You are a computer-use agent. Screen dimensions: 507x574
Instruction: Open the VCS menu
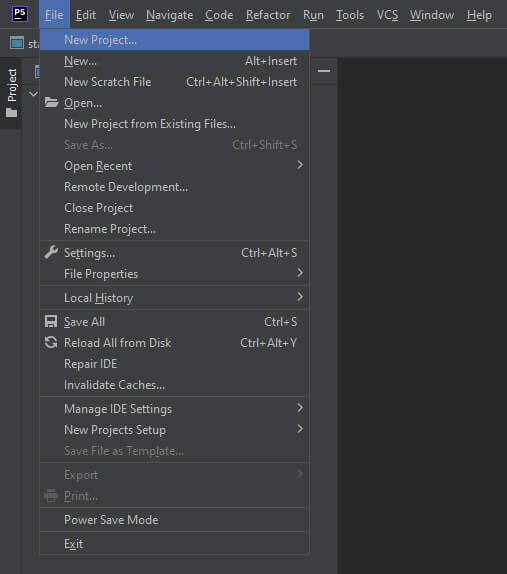(387, 15)
